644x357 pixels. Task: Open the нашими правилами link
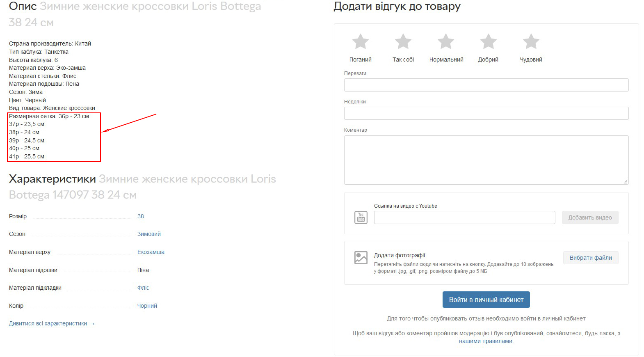pos(486,341)
